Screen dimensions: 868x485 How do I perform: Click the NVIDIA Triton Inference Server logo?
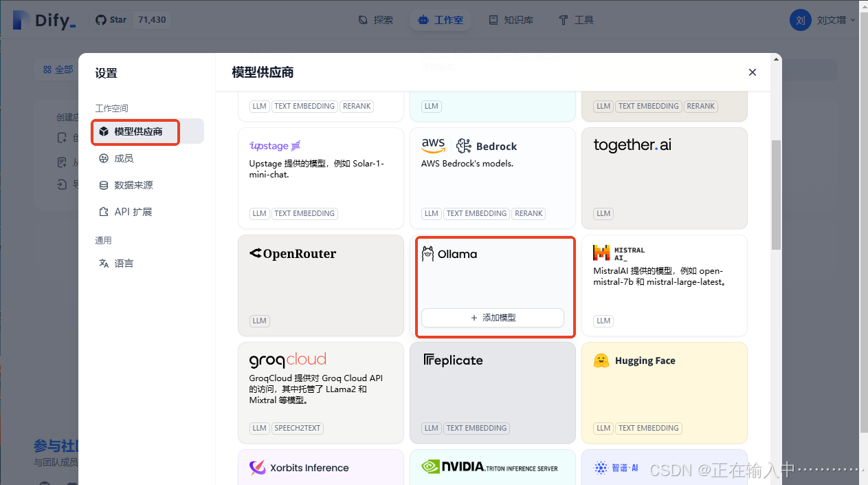pyautogui.click(x=489, y=468)
